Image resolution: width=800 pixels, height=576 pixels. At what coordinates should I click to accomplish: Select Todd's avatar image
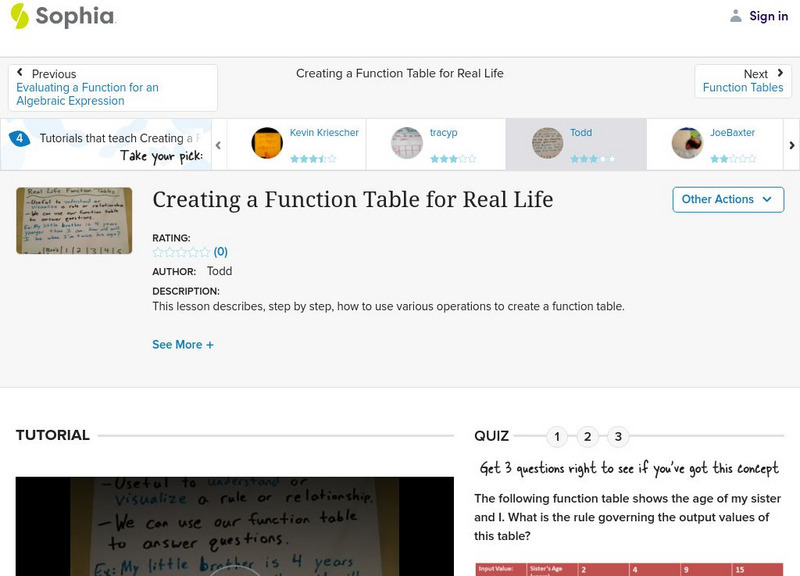coord(547,143)
